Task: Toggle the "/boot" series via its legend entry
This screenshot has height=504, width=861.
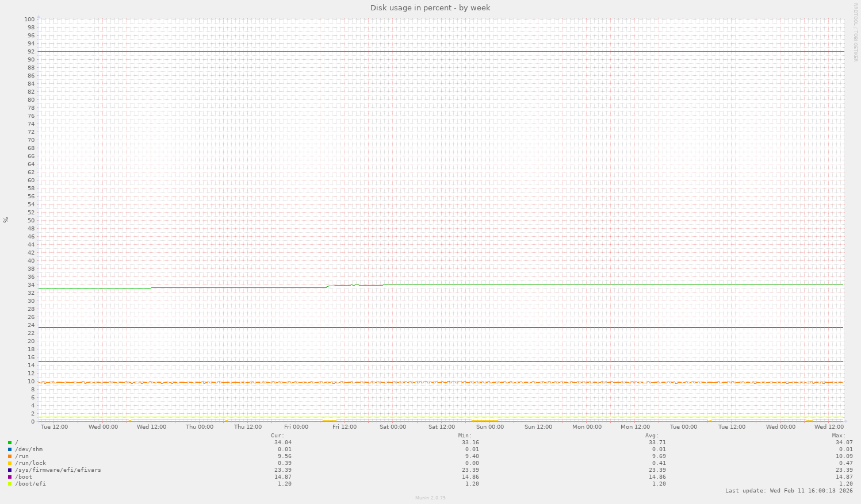Action: click(x=24, y=476)
